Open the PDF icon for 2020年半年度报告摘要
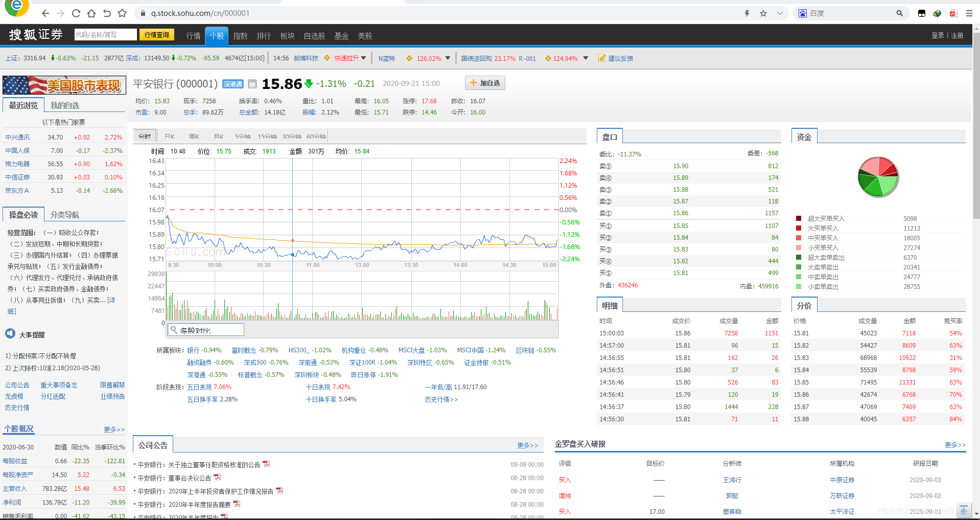The image size is (980, 520). point(237,504)
